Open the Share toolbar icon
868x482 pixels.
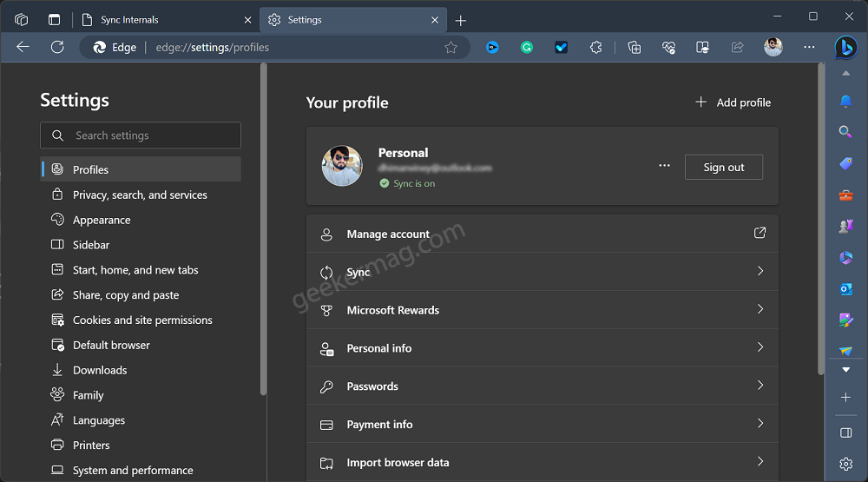(x=737, y=48)
